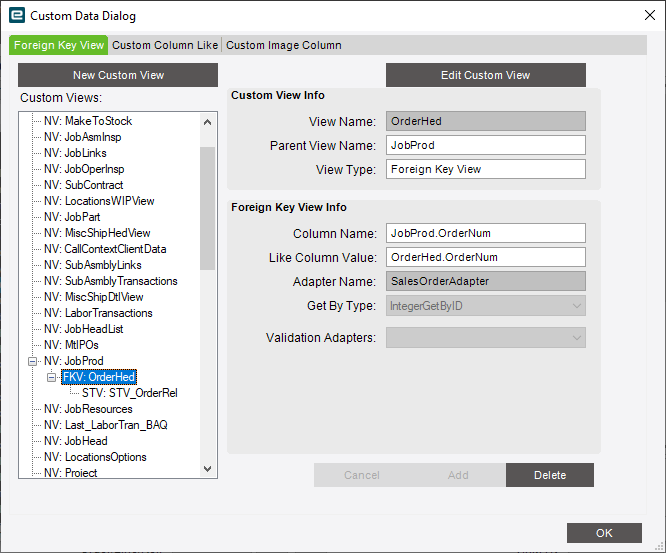Click the Custom View Info heading
The image size is (666, 553).
278,95
